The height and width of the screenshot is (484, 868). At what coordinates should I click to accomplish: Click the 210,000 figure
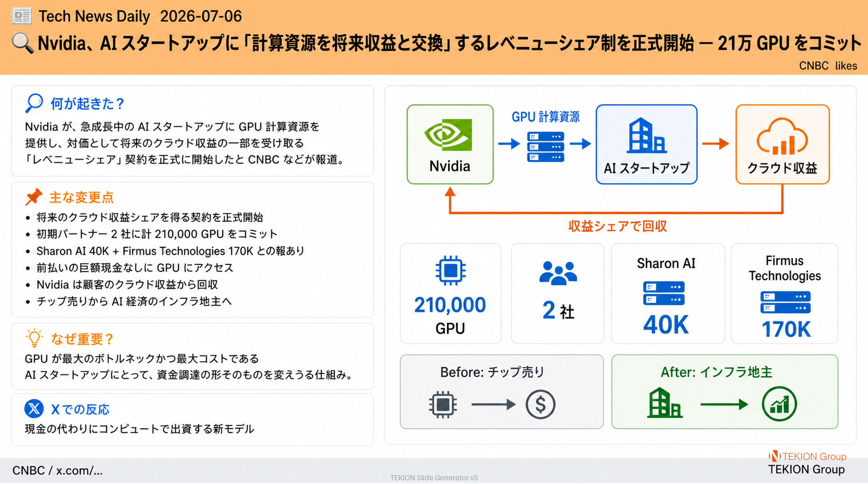point(450,305)
